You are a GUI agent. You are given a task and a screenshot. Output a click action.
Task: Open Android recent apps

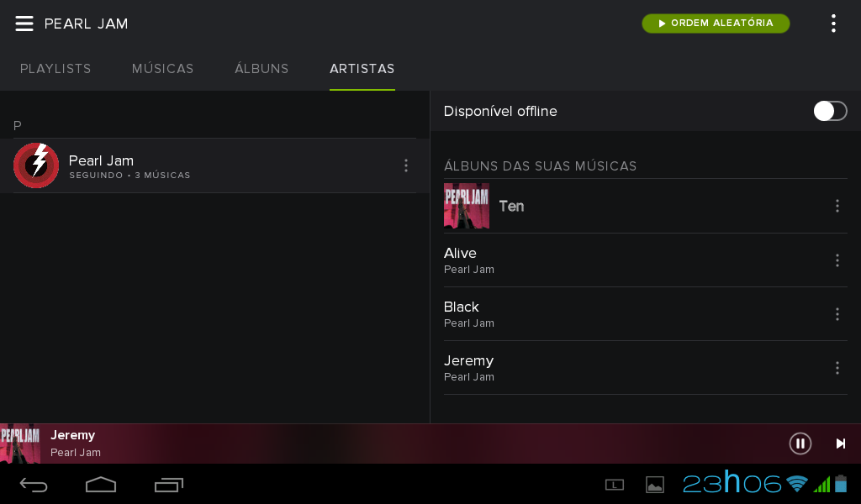(x=169, y=485)
